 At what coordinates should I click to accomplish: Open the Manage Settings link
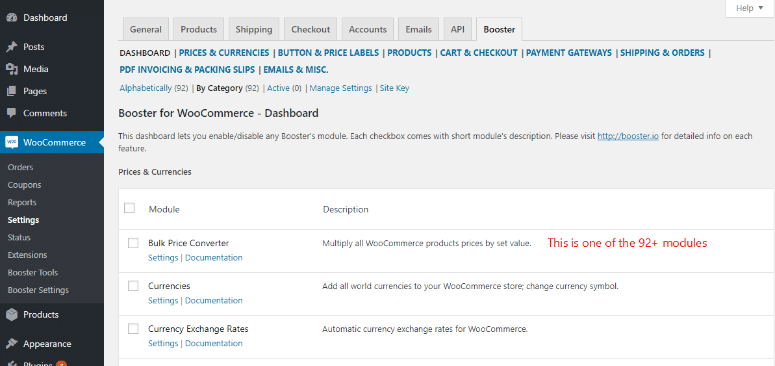(x=341, y=88)
